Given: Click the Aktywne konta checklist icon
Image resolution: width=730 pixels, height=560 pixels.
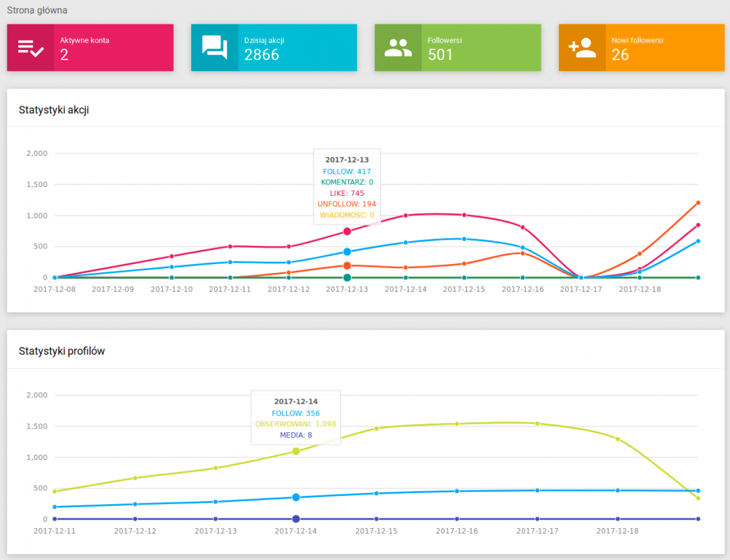Looking at the screenshot, I should click(x=30, y=48).
